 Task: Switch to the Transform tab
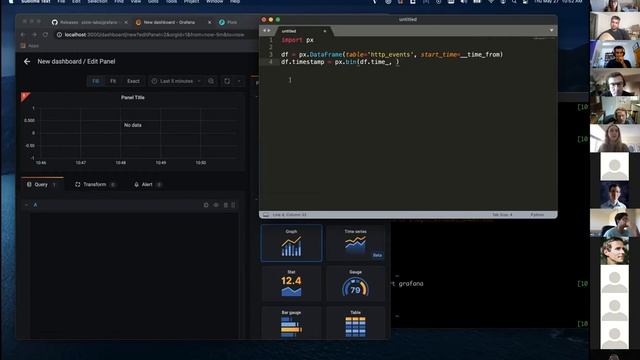coord(95,184)
